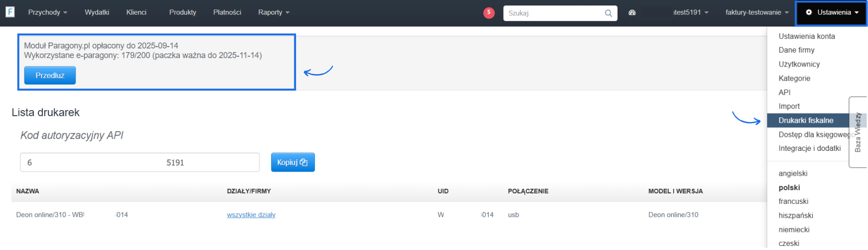The width and height of the screenshot is (868, 250).
Task: Open Import from settings menu
Action: coord(789,106)
